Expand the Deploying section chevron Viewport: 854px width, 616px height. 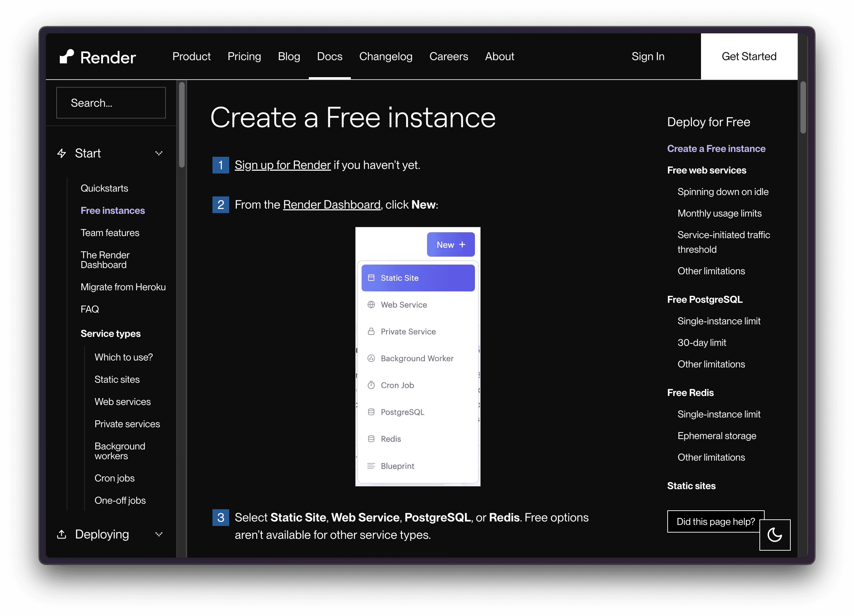pyautogui.click(x=159, y=534)
